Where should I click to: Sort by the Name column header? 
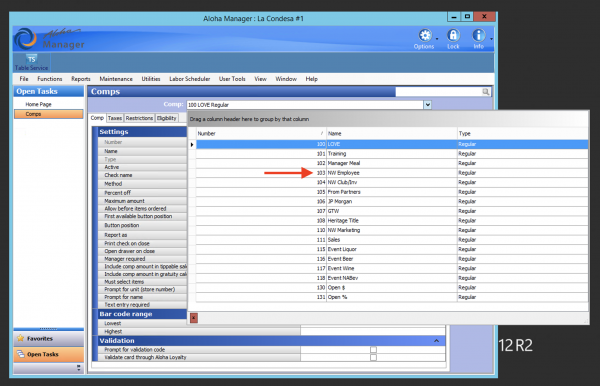coord(391,134)
